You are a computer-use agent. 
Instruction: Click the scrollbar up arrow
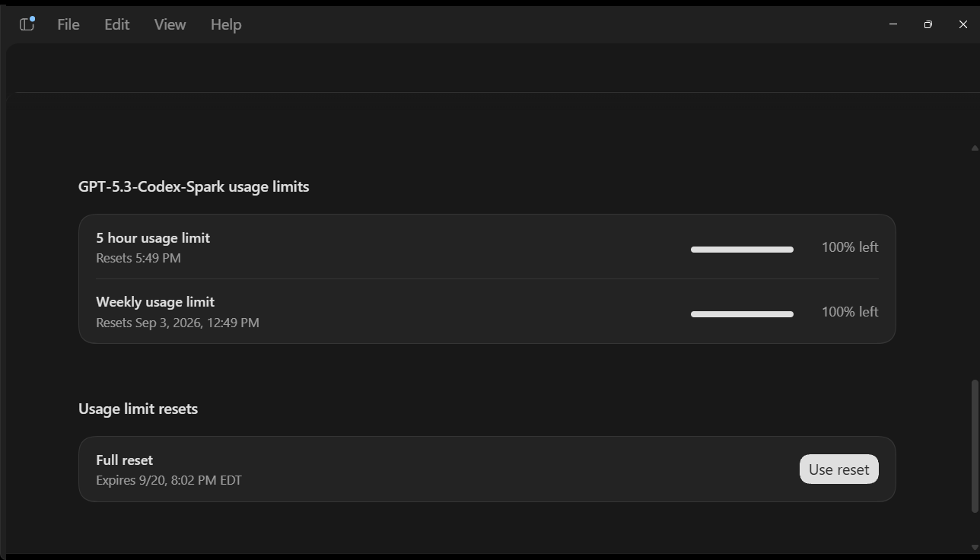coord(975,148)
